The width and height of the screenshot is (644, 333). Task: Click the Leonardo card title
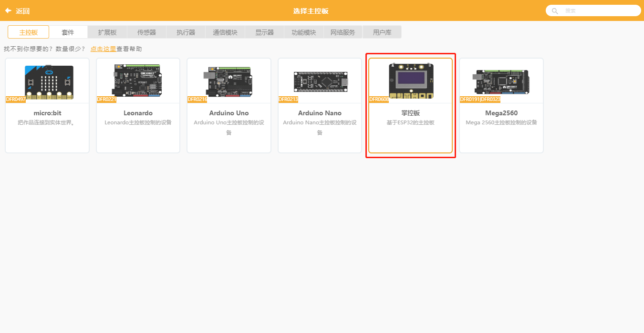click(x=138, y=113)
